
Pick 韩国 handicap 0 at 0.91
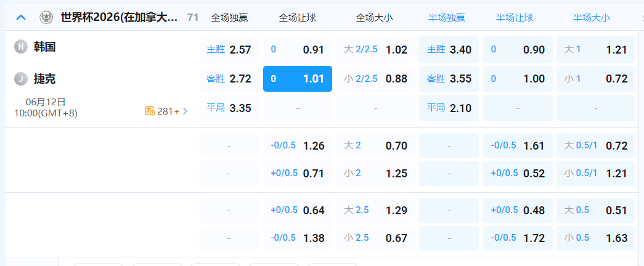pos(298,50)
